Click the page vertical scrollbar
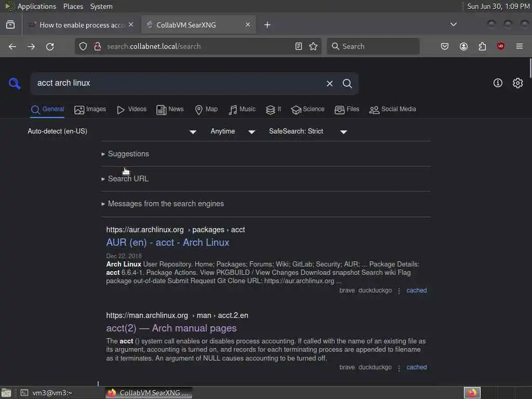 click(x=530, y=68)
